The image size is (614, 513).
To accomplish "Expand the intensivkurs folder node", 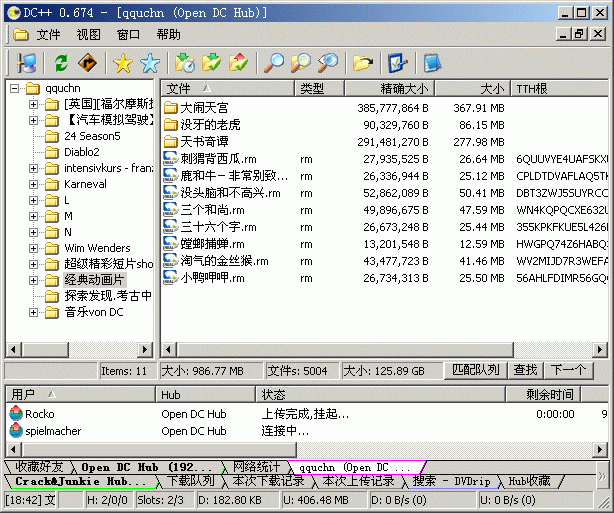I will point(33,168).
